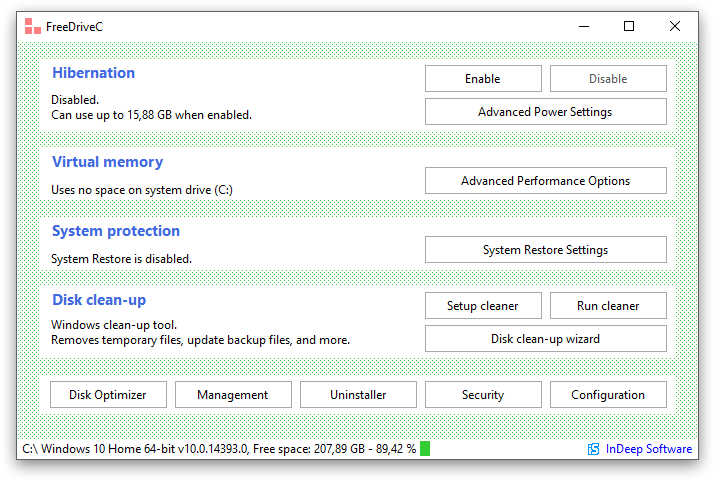Click the Disable hibernation button
715x481 pixels.
pos(608,78)
